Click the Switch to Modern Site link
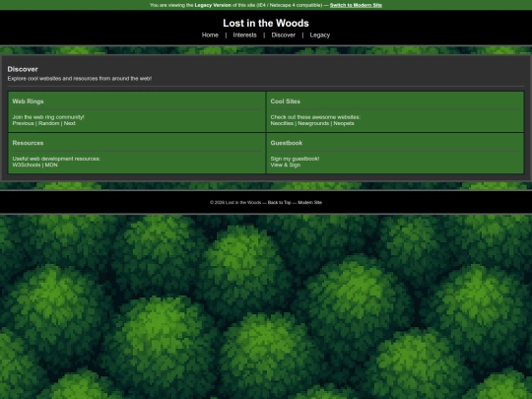Screen dimensions: 532x399 pyautogui.click(x=356, y=5)
